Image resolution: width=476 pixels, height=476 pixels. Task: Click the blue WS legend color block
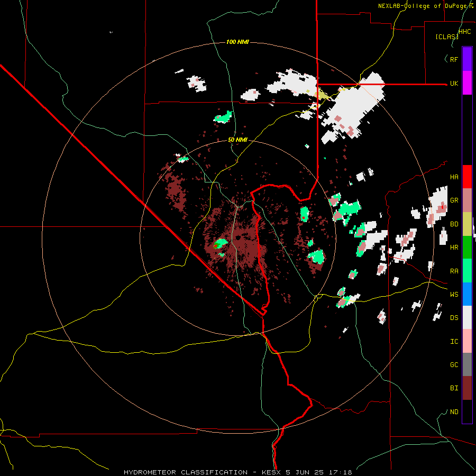coord(467,294)
